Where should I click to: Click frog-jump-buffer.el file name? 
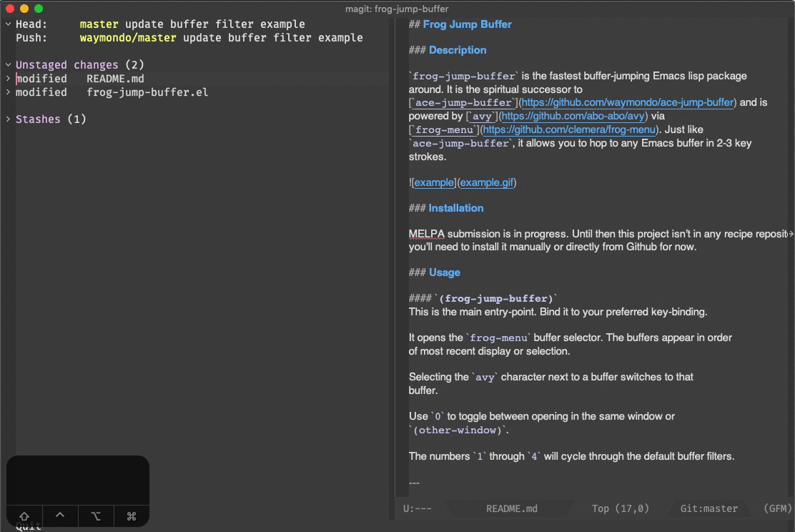147,92
